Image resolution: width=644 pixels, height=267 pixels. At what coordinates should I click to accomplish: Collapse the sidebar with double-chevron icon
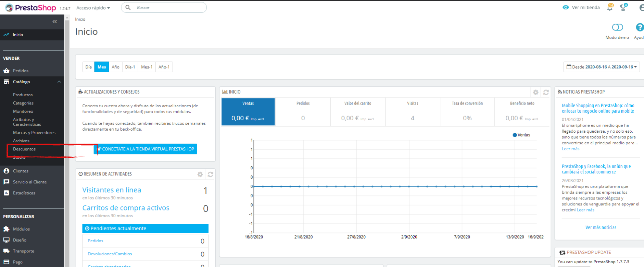pos(55,22)
